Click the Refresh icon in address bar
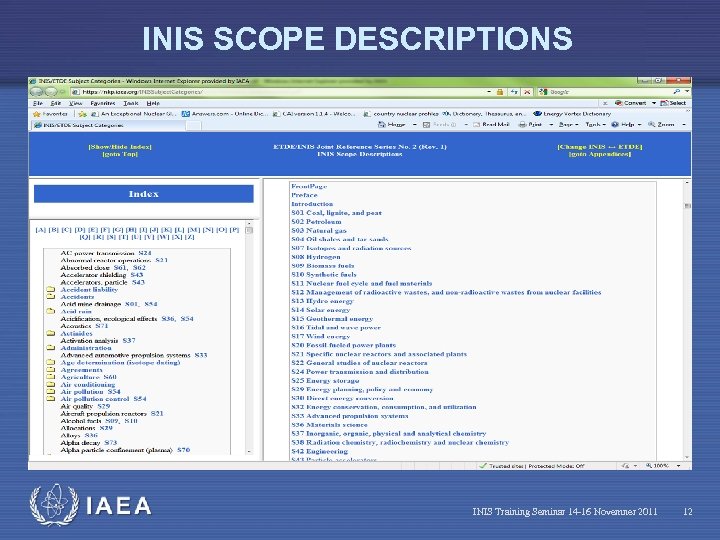720x540 pixels. click(x=514, y=92)
